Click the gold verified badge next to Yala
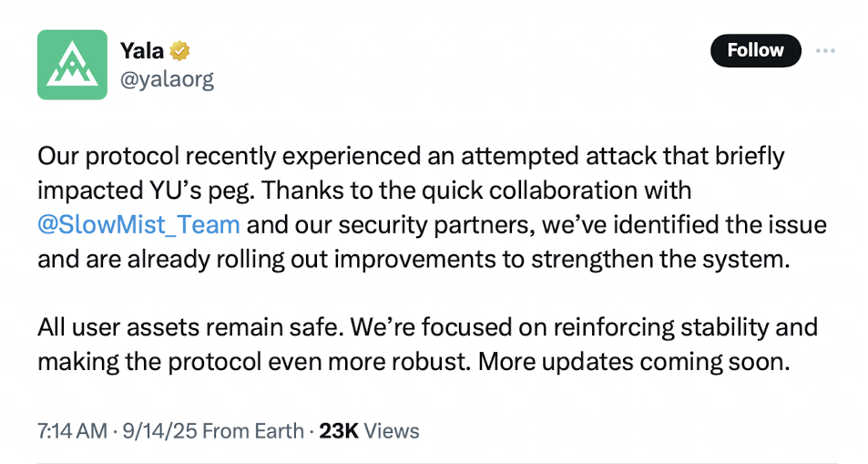Image resolution: width=868 pixels, height=464 pixels. coord(179,51)
